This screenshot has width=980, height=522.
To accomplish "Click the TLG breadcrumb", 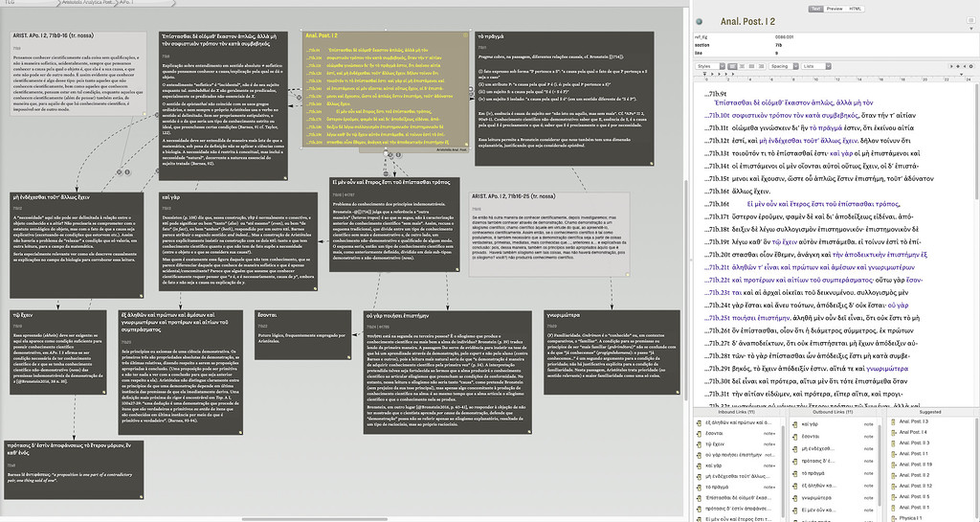I will click(10, 3).
